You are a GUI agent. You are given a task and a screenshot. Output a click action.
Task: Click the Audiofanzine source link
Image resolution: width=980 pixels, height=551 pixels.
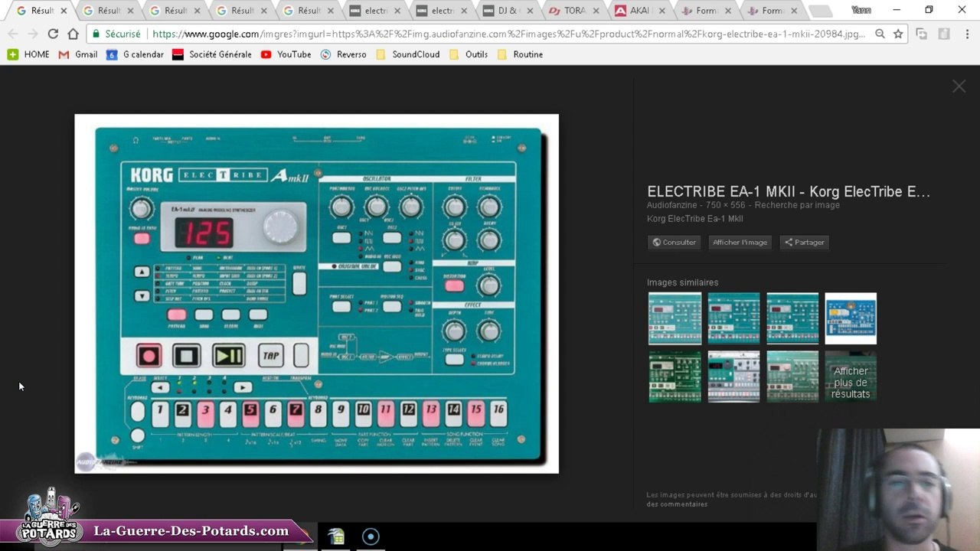click(x=671, y=205)
